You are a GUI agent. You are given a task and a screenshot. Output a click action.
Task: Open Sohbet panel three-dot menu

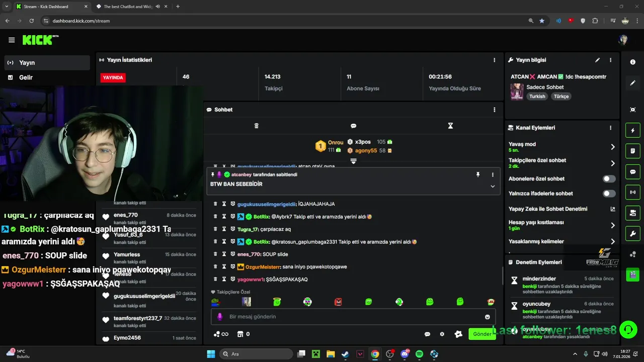tap(494, 110)
